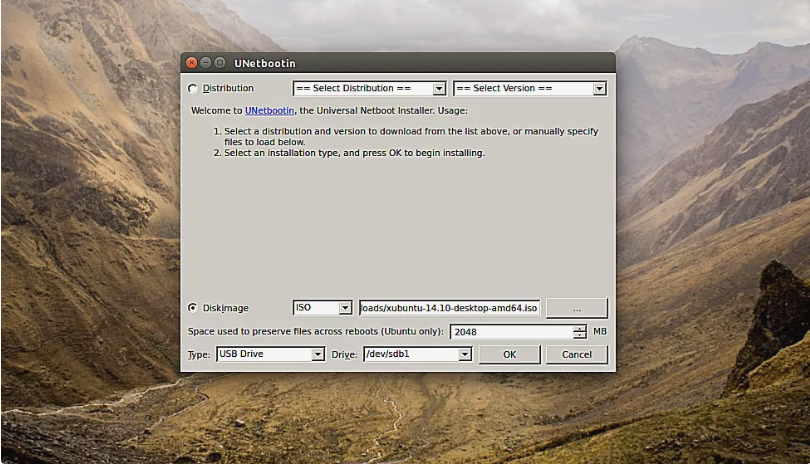Screen dimensions: 810x464
Task: Select the Distribution radio button
Action: point(193,89)
